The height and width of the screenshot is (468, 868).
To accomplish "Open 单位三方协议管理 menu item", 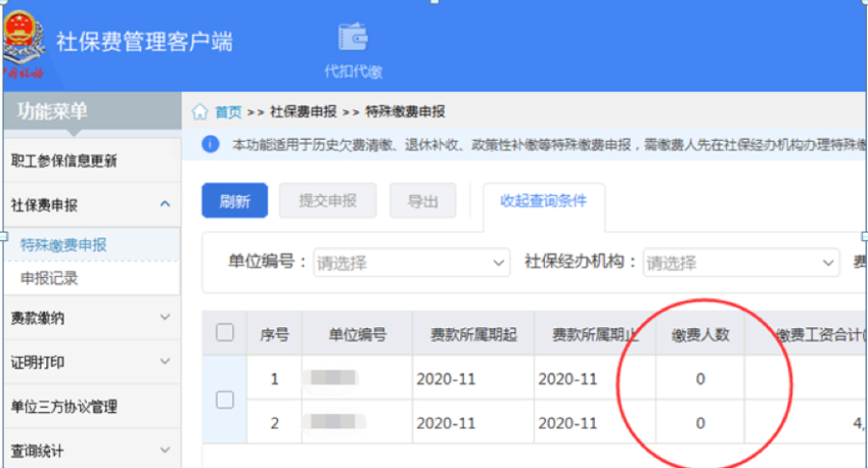I will click(63, 406).
